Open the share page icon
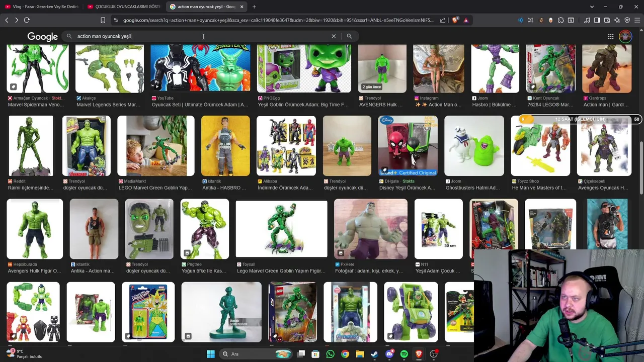This screenshot has height=362, width=644. pos(443,20)
